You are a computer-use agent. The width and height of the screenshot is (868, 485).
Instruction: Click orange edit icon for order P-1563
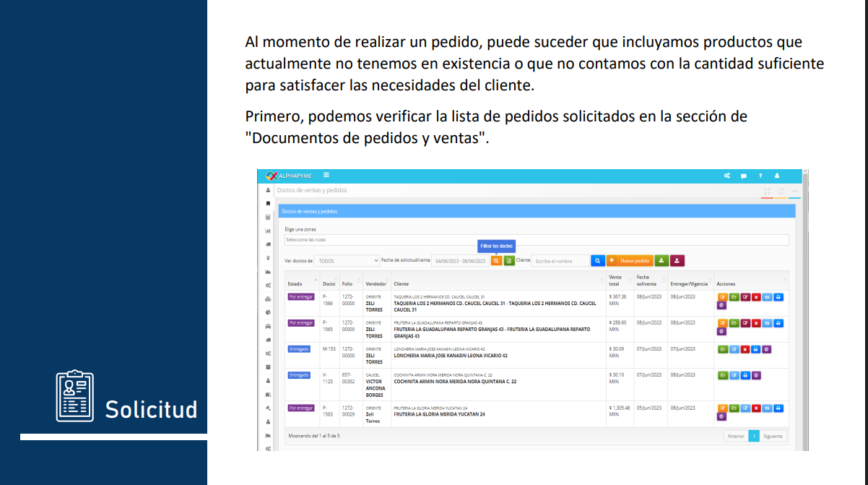722,408
